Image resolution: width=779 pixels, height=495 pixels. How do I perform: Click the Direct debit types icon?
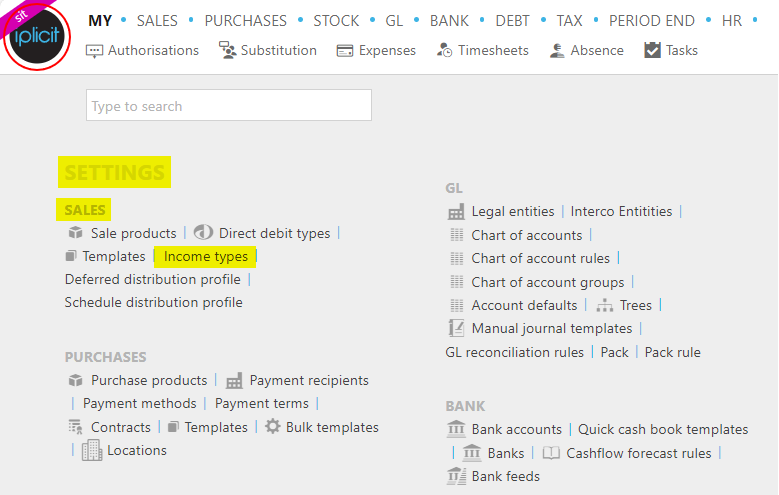point(203,232)
